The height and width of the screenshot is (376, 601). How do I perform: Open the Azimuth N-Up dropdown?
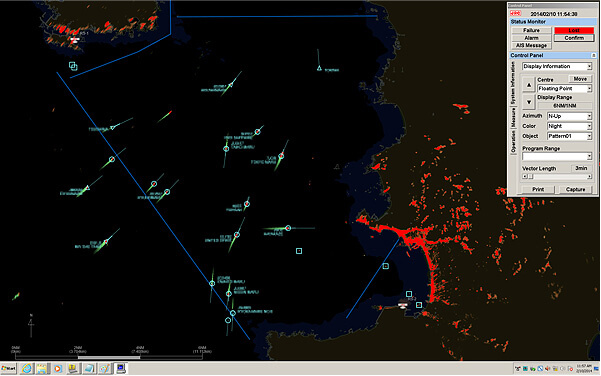click(x=569, y=116)
